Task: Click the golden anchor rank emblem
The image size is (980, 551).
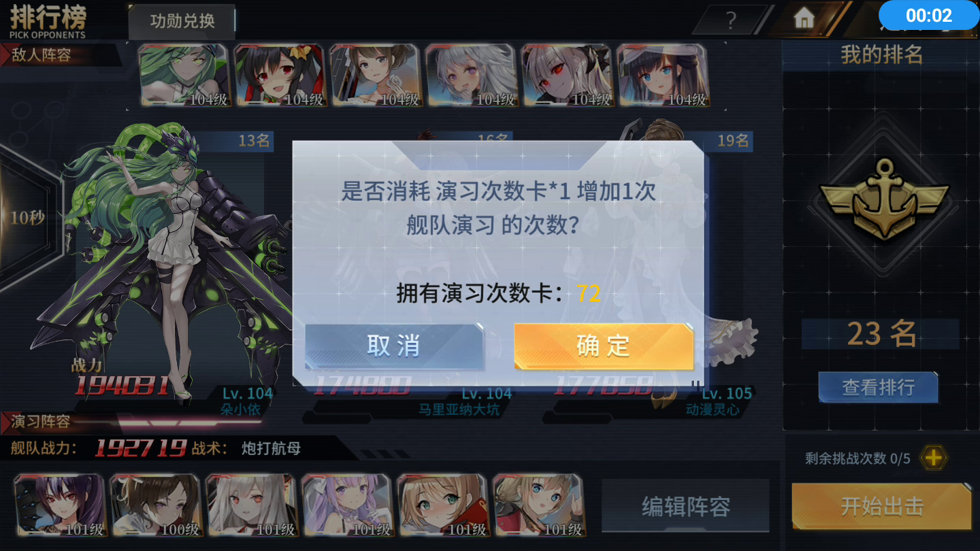Action: click(x=883, y=200)
